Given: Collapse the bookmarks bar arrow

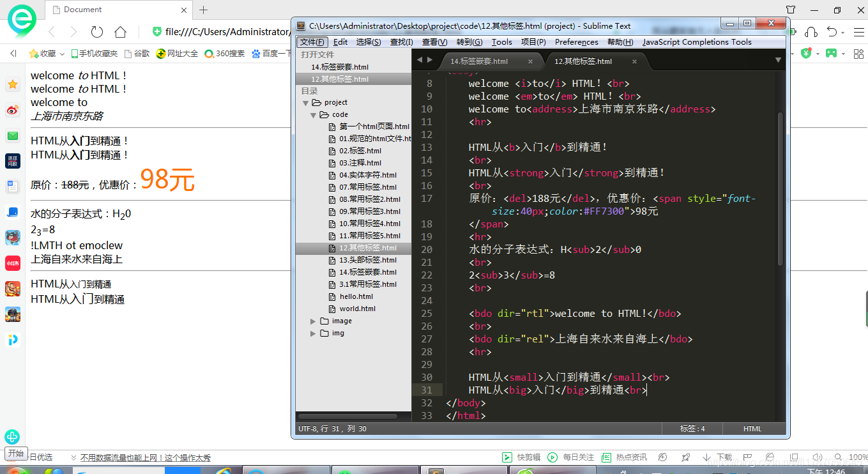Looking at the screenshot, I should pyautogui.click(x=13, y=54).
